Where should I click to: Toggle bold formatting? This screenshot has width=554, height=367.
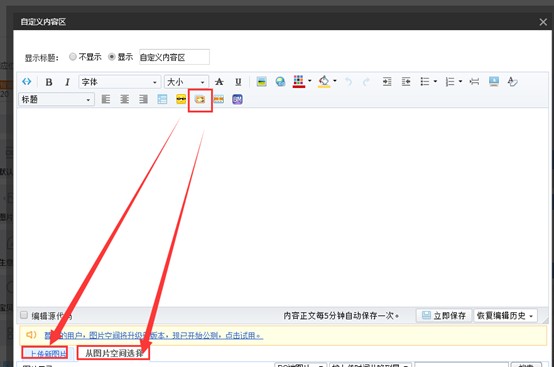(x=49, y=82)
